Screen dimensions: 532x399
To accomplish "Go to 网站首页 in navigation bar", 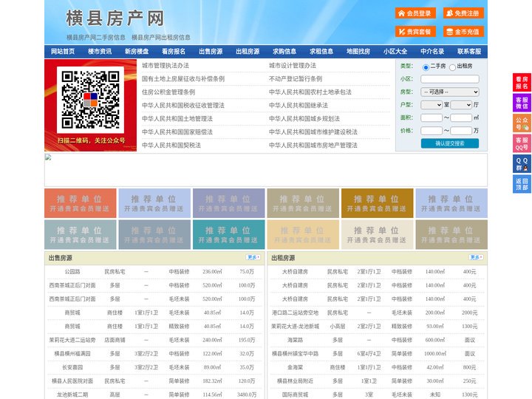I will [x=63, y=52].
